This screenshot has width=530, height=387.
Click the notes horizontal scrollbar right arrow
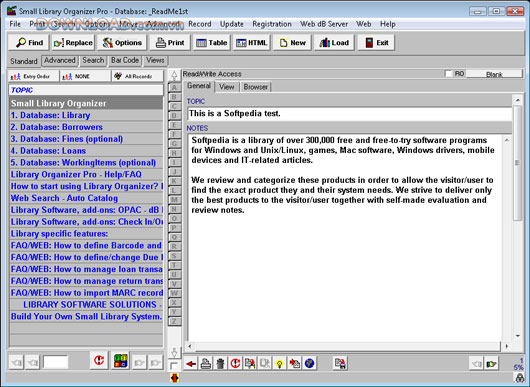507,346
